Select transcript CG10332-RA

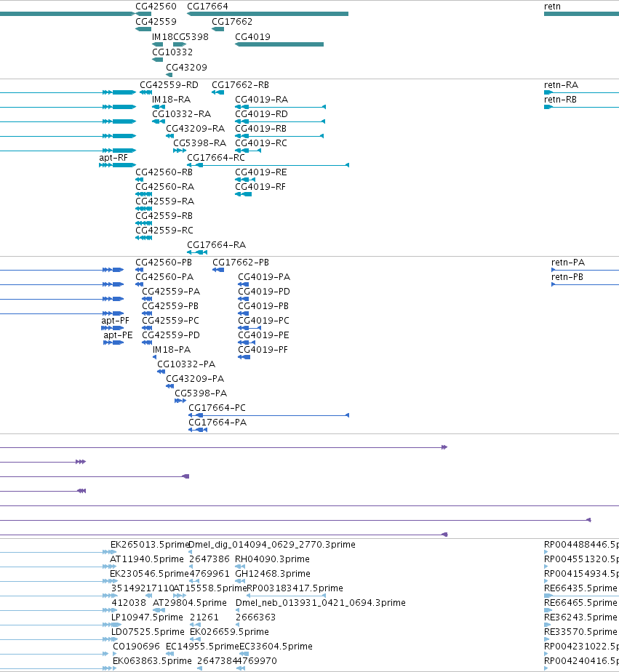(x=181, y=114)
